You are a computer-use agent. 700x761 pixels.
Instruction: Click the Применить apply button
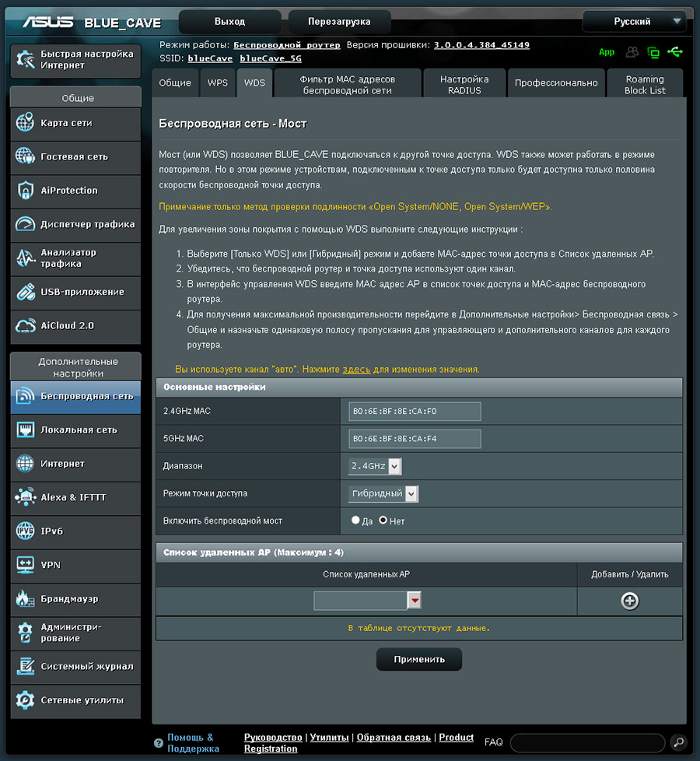[x=419, y=659]
